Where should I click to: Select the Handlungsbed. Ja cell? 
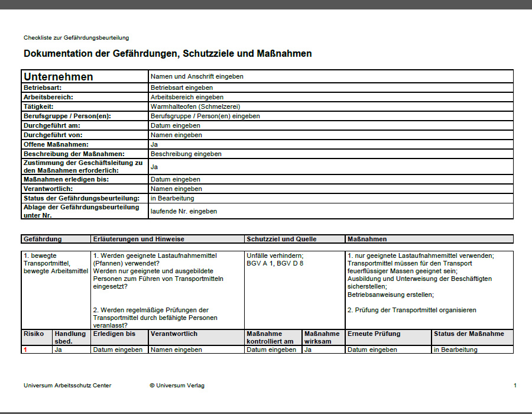[x=72, y=350]
